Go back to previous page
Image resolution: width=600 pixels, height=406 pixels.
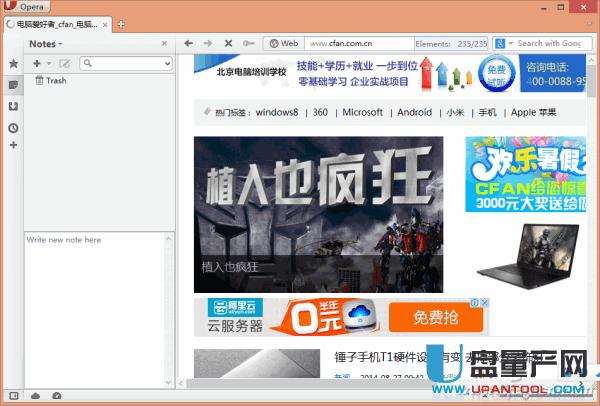click(188, 43)
